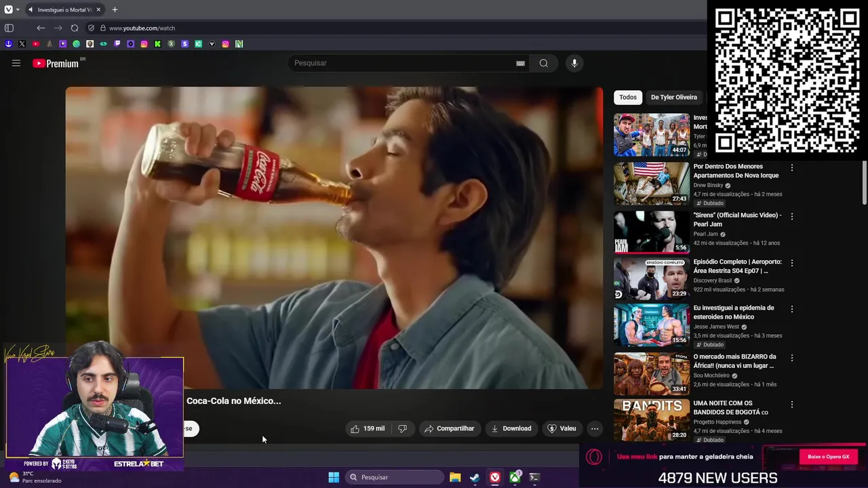
Task: Open options menu for 'O mercado mais BIZARRO' video
Action: click(x=791, y=357)
